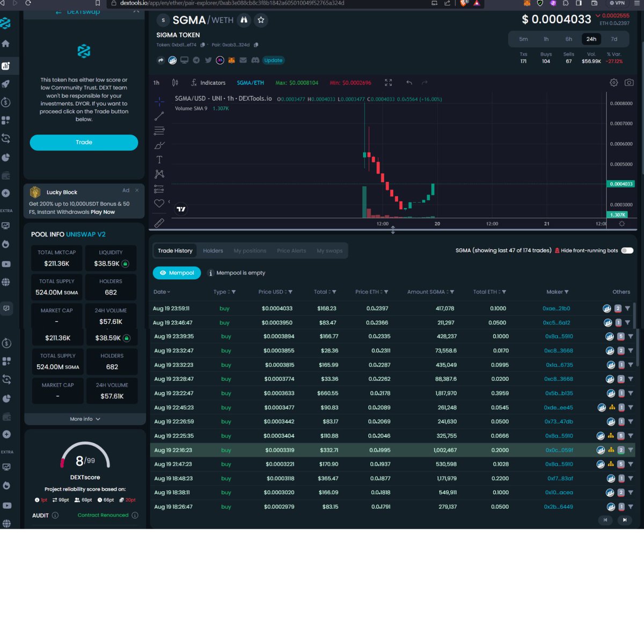644x644 pixels.
Task: Open the project's Telegram icon
Action: pos(196,60)
